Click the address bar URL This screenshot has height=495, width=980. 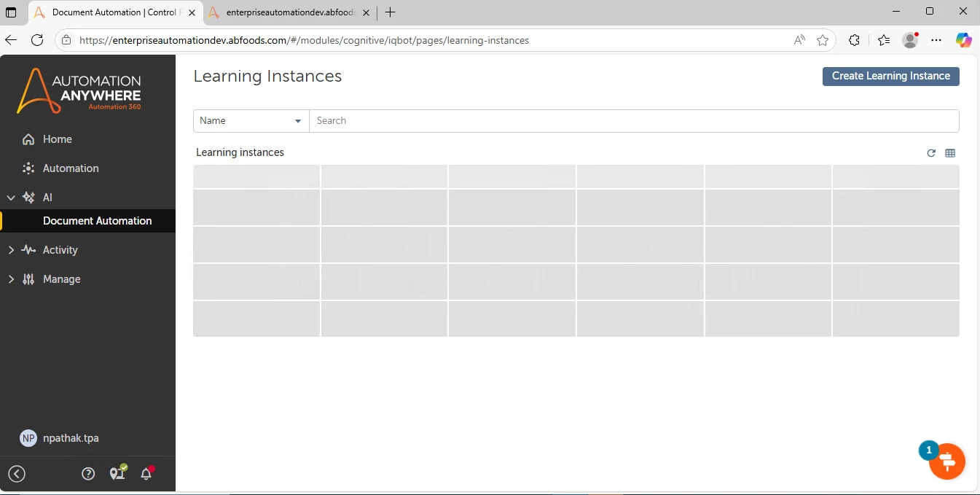point(304,41)
